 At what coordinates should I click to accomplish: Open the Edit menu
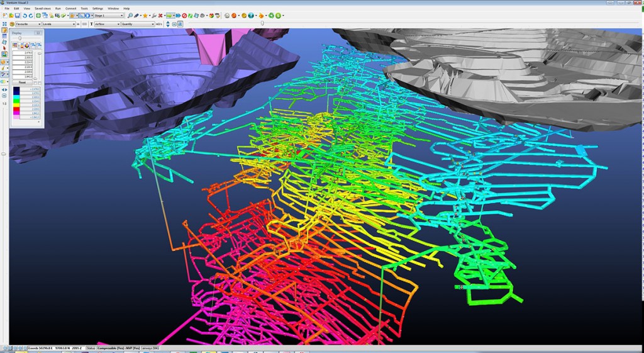[16, 8]
